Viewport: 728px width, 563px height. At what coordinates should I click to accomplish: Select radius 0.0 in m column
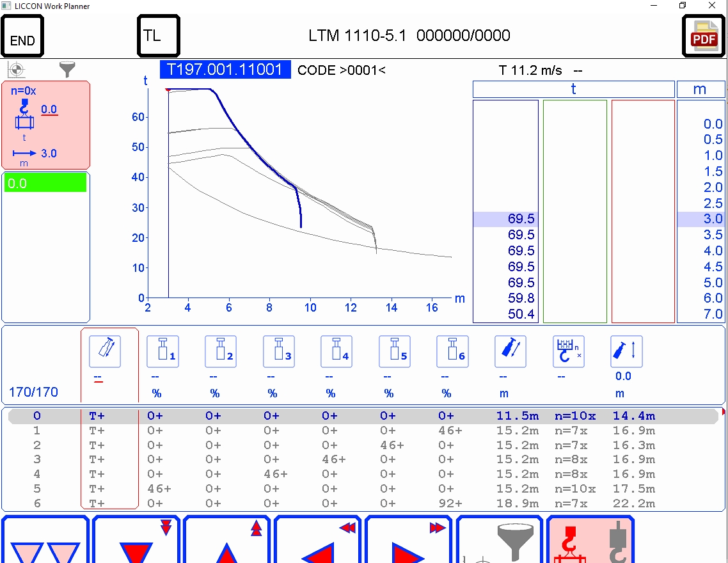point(713,124)
